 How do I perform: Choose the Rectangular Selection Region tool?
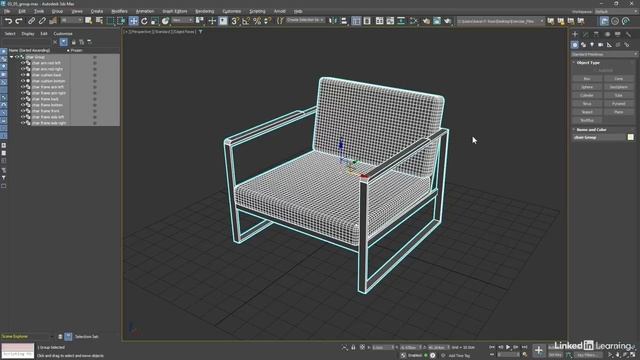pyautogui.click(x=111, y=21)
